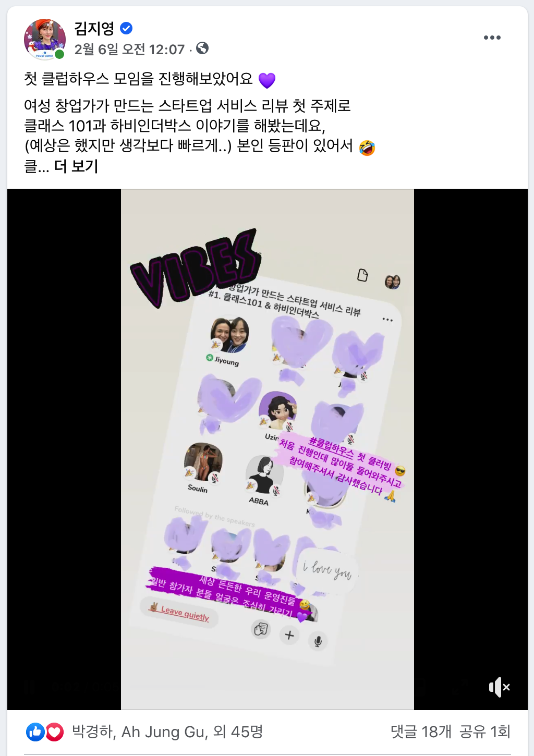
Task: Unmute the video with the speaker icon
Action: (499, 687)
